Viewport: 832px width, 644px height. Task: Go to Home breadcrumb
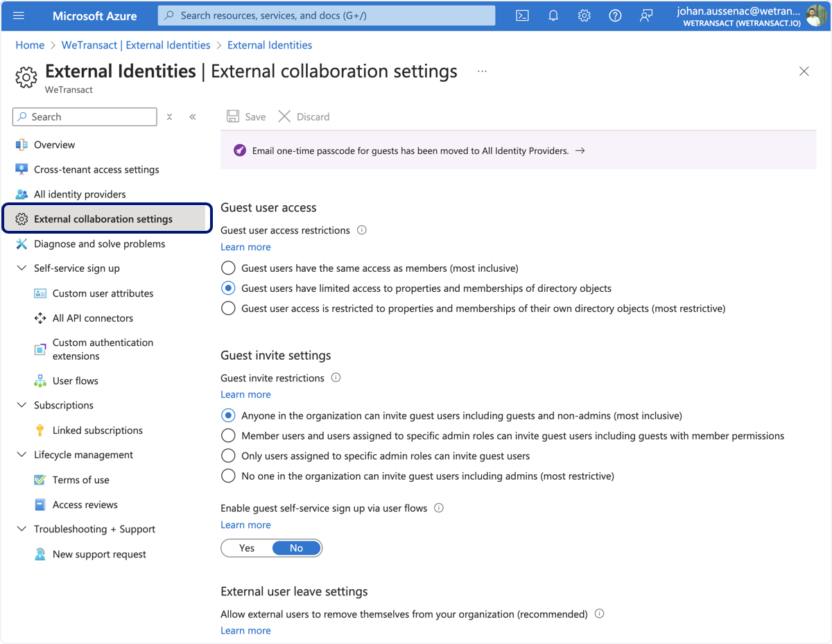pyautogui.click(x=30, y=45)
